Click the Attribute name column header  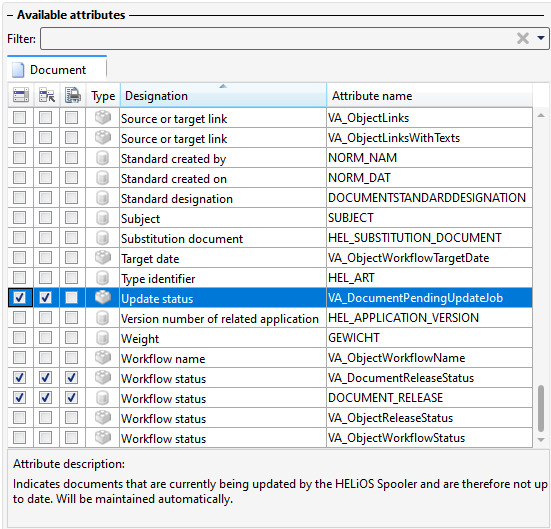pyautogui.click(x=429, y=95)
